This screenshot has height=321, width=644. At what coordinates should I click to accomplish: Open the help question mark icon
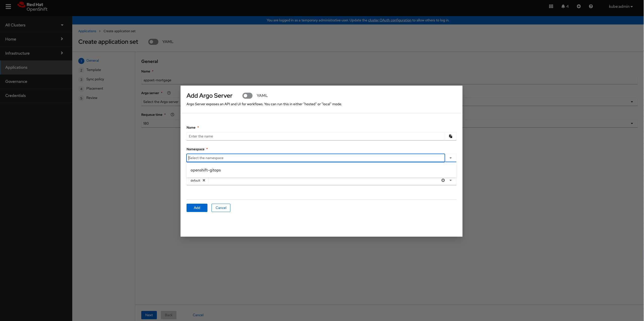click(x=591, y=7)
